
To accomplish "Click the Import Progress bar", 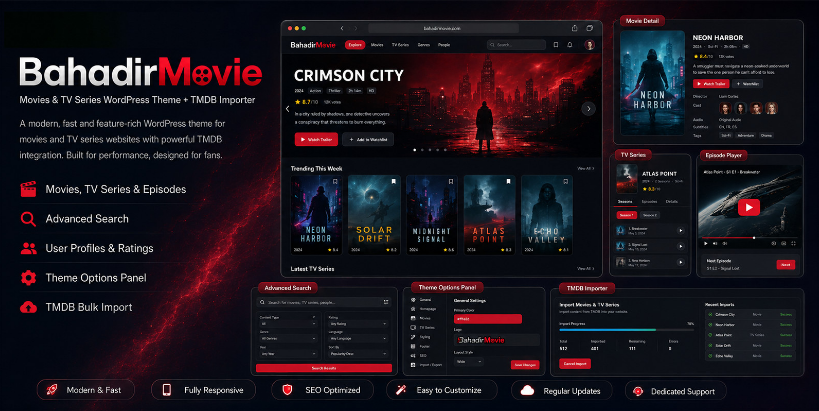I will (x=626, y=330).
